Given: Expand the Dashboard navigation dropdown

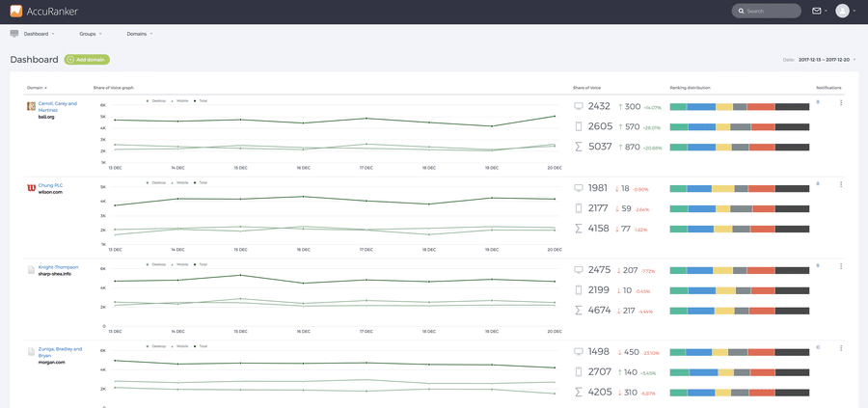Looking at the screenshot, I should click(x=39, y=34).
